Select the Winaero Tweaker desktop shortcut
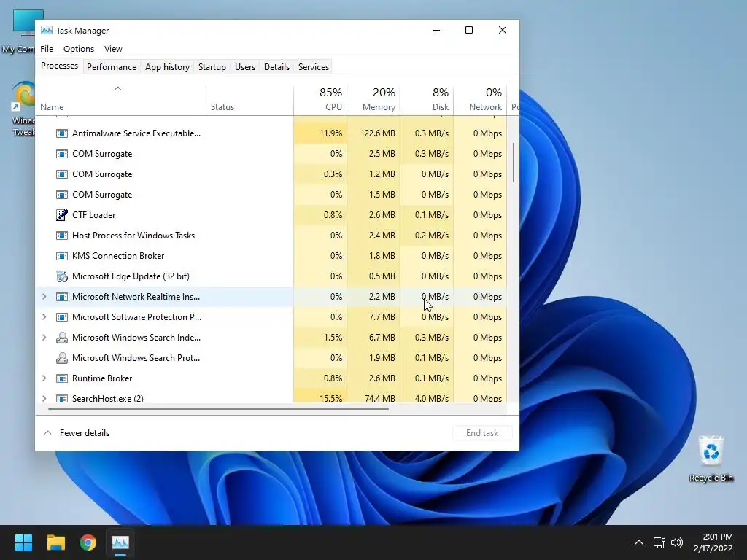 (23, 109)
